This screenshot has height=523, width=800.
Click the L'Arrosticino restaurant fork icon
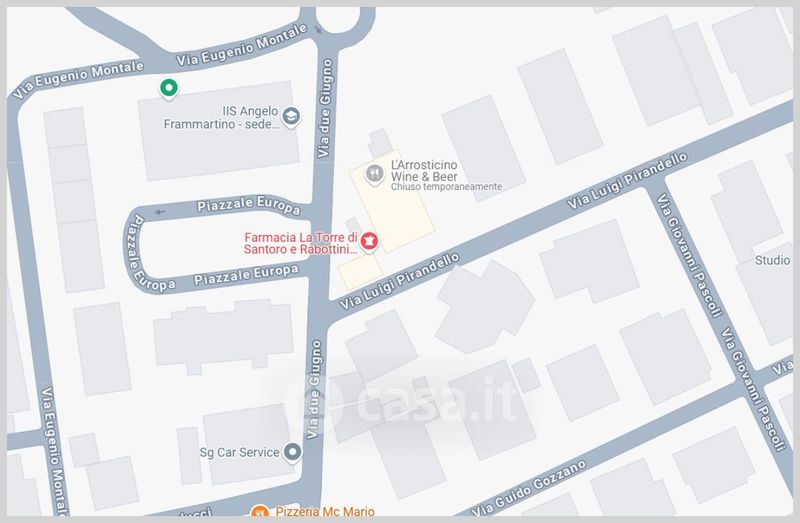pos(374,175)
